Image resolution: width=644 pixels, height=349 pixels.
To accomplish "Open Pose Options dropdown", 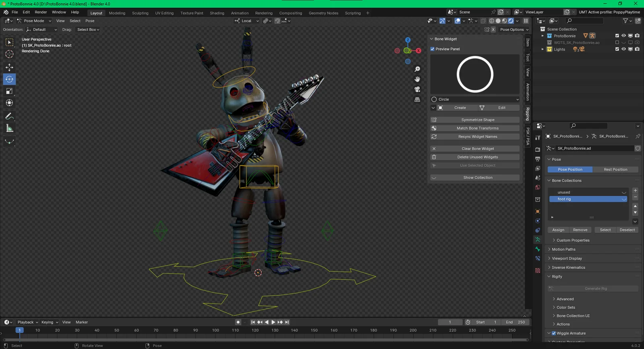I will point(514,30).
